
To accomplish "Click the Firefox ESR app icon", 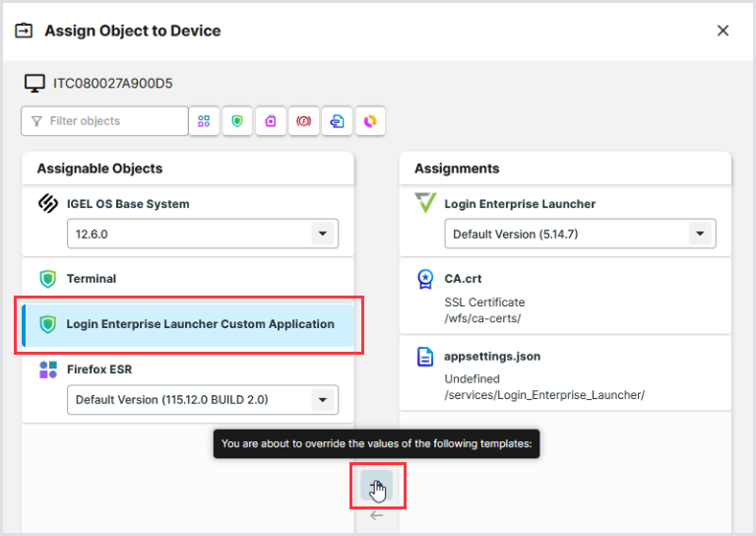I will click(47, 369).
